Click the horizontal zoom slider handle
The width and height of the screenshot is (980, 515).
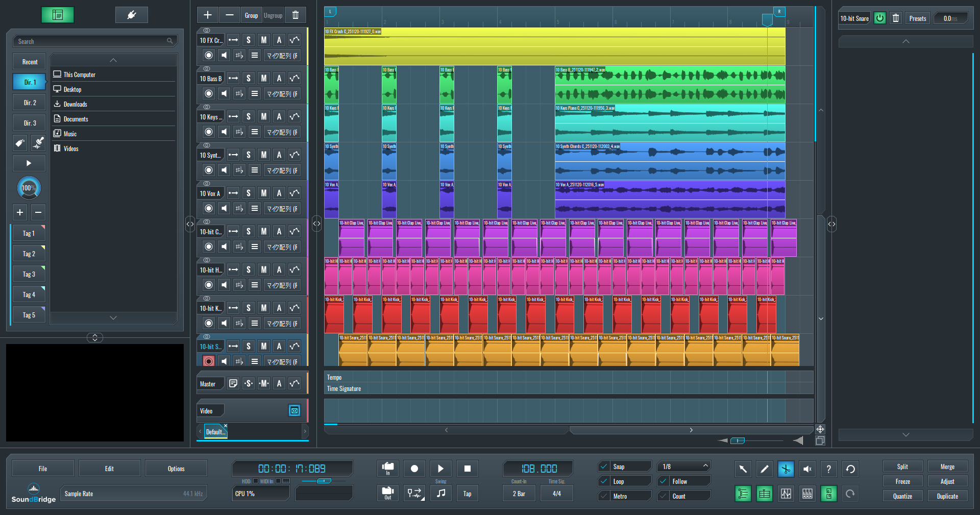click(x=737, y=440)
